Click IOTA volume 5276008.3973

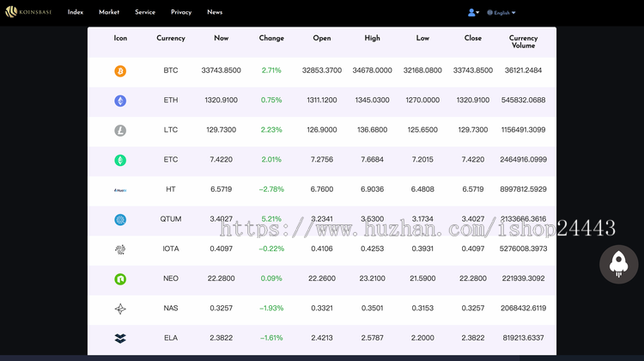(x=523, y=248)
